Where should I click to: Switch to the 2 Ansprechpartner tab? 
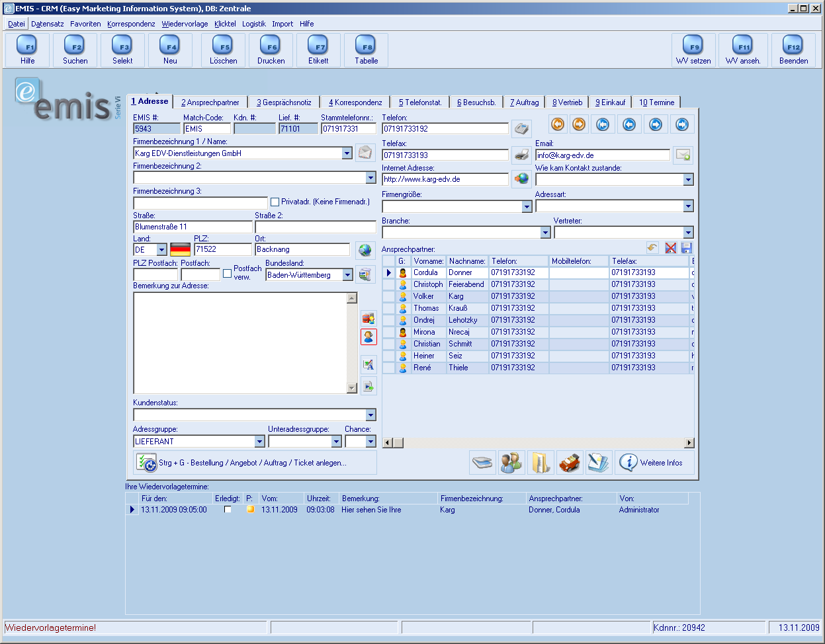[x=210, y=102]
